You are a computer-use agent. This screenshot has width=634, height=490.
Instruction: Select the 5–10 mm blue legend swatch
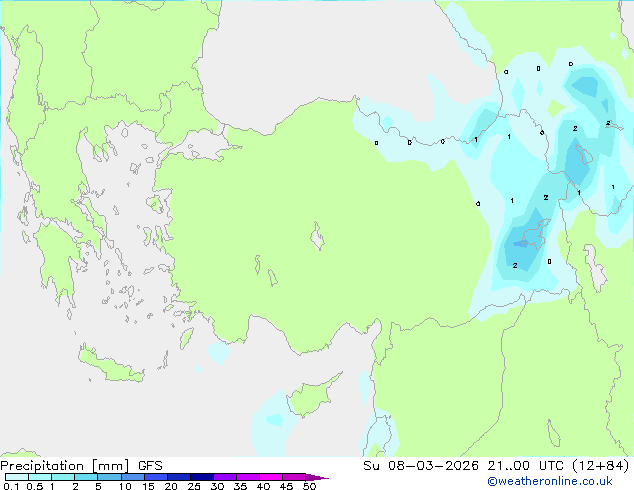(109, 477)
